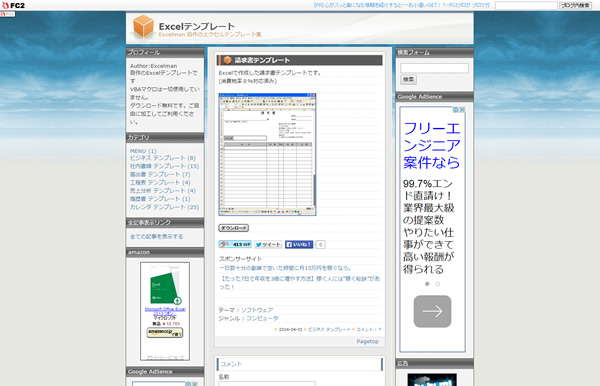Open the invoice template screenshot thumbnail
600x386 pixels.
[x=267, y=154]
